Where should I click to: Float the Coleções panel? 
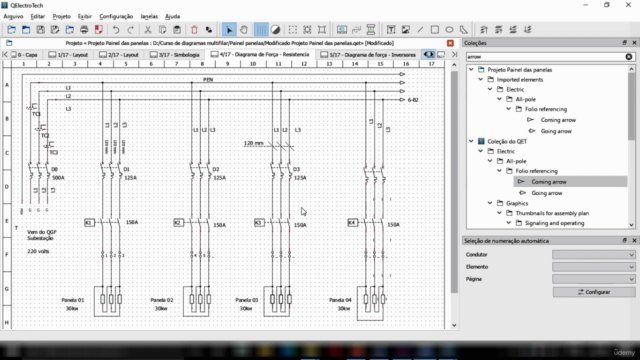(x=624, y=43)
